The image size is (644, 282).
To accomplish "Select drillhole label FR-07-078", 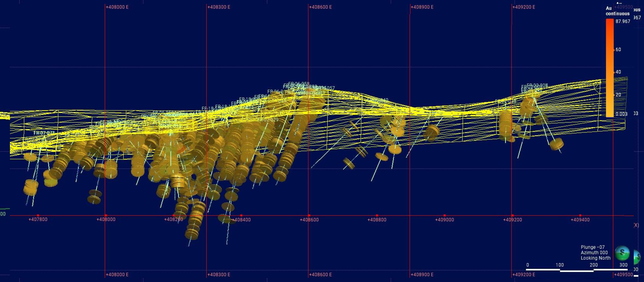I will coord(44,133).
